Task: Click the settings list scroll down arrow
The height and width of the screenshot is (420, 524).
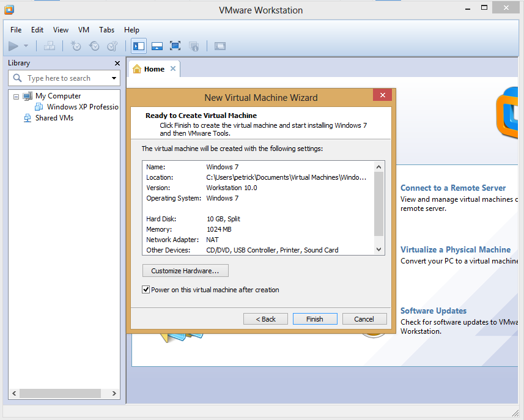Action: (378, 249)
